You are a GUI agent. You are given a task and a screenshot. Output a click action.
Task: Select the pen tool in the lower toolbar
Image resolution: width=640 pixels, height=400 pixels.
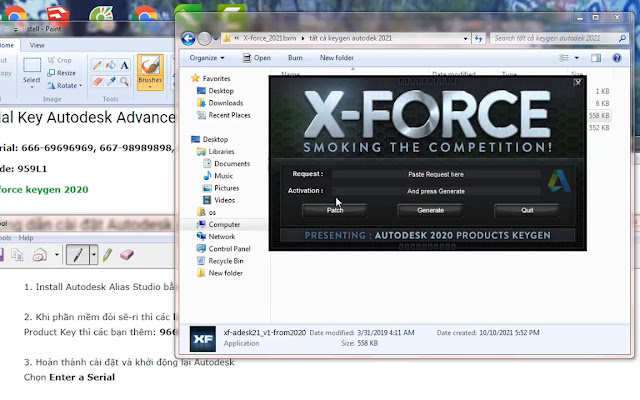[x=78, y=255]
